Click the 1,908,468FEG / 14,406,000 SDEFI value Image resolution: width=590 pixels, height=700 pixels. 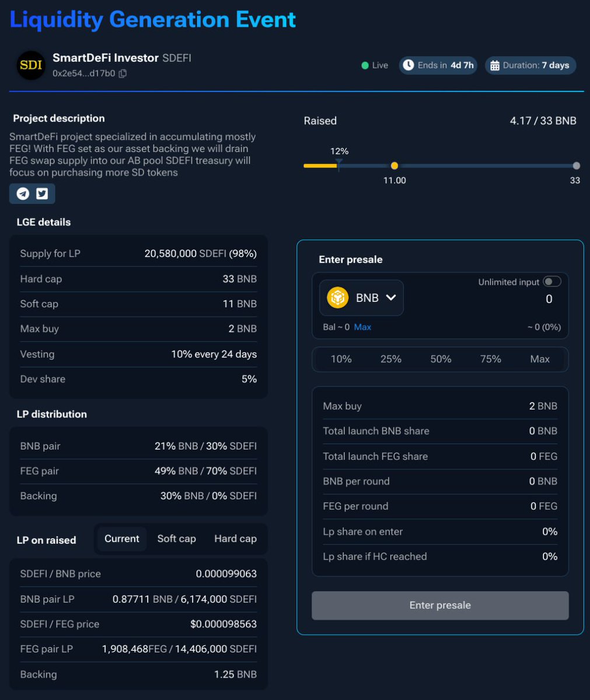(180, 649)
